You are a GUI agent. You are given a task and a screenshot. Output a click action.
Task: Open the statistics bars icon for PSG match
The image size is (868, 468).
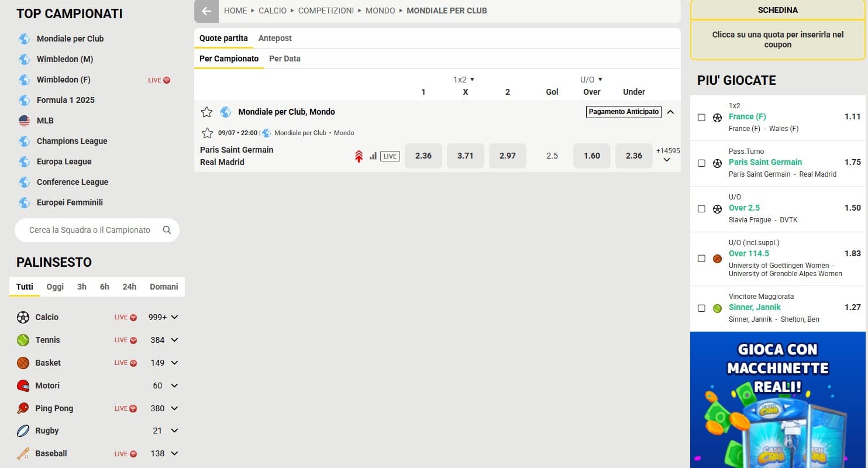pyautogui.click(x=373, y=156)
